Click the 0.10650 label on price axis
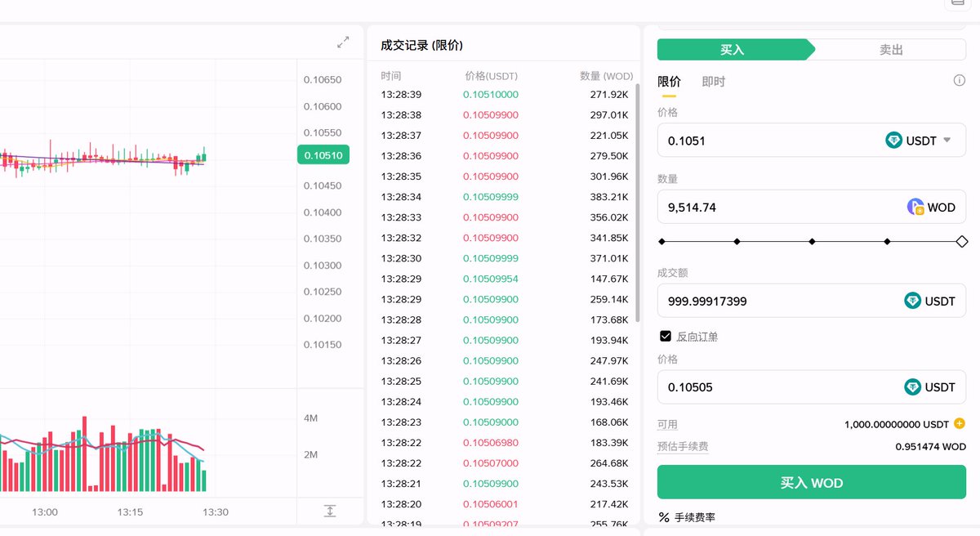 coord(323,80)
